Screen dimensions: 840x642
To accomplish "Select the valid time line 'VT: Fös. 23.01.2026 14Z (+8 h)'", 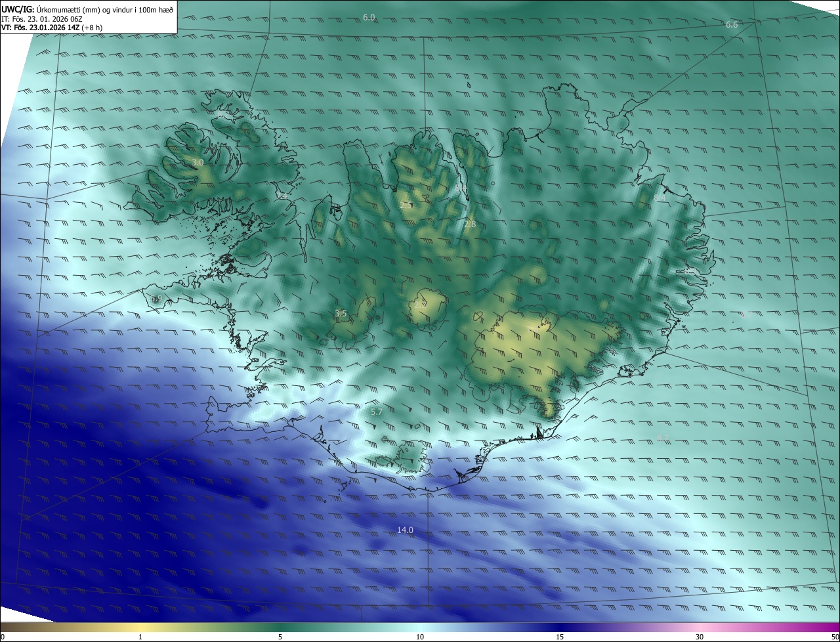I will [x=51, y=28].
